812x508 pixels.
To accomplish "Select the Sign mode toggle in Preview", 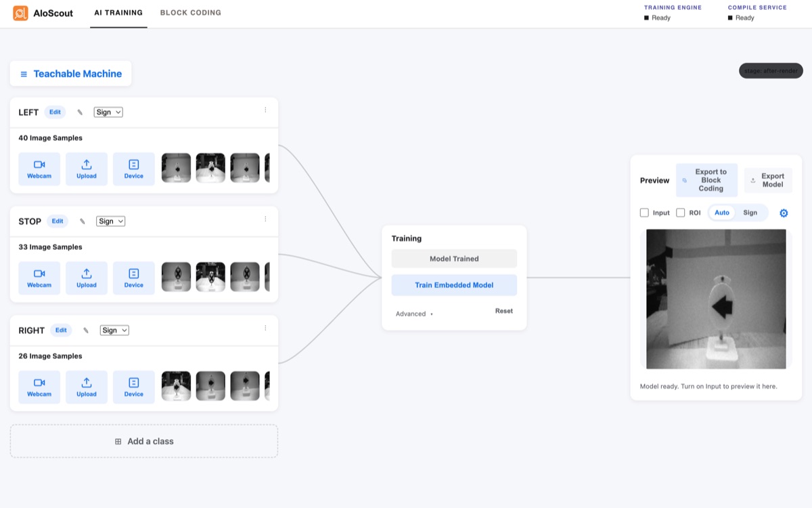I will pos(750,213).
